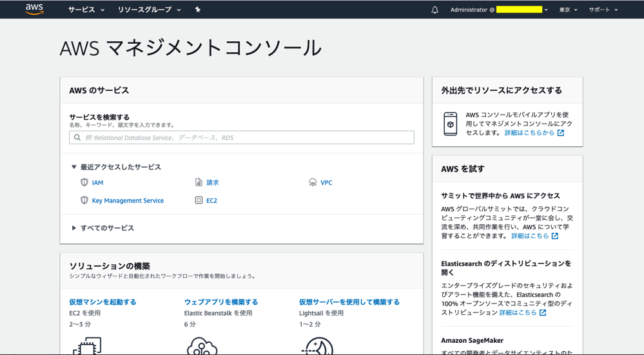The width and height of the screenshot is (644, 355).
Task: Click the pin shortcut icon in header
Action: pos(197,10)
